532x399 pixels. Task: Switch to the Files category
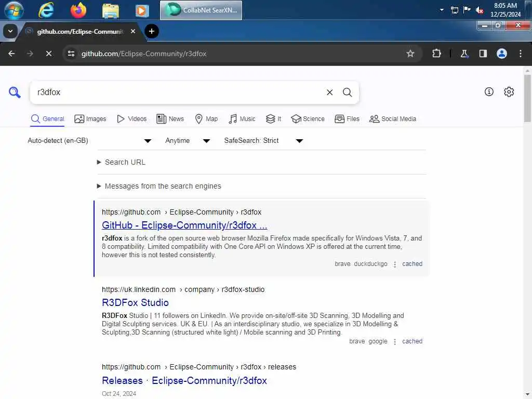(347, 119)
